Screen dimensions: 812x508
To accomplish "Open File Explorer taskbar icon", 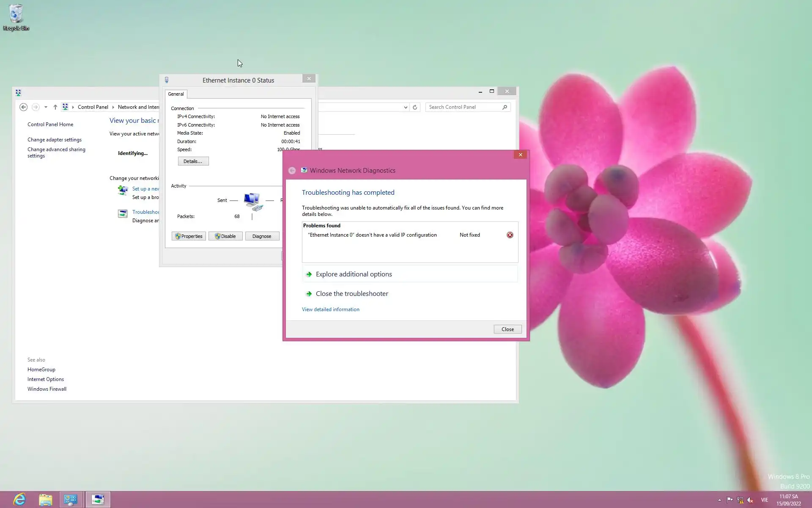I will click(x=45, y=500).
